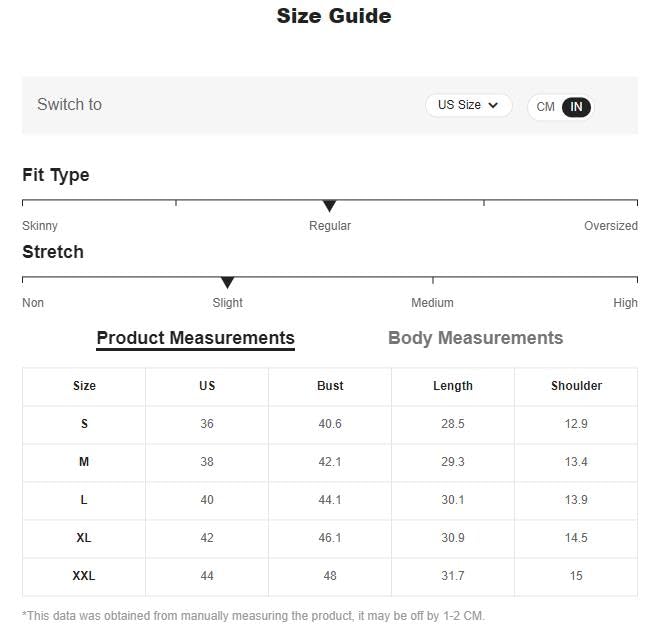666x632 pixels.
Task: Click the chevron arrow beside US Size
Action: click(x=493, y=105)
